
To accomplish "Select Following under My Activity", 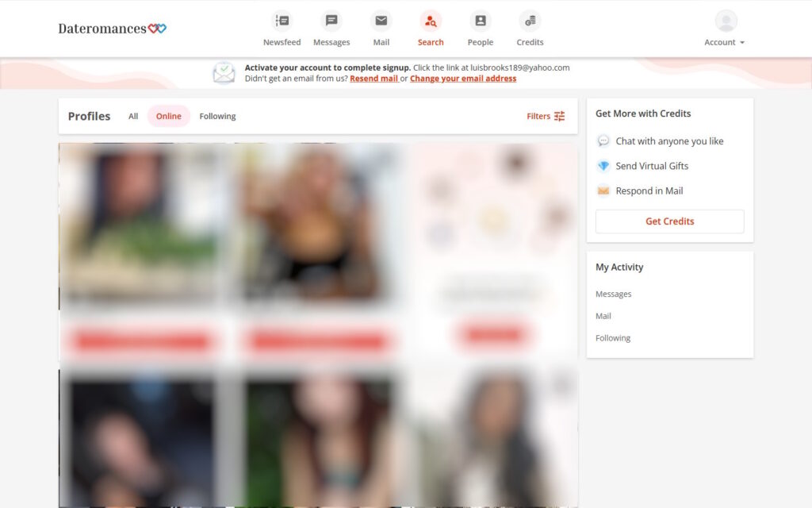I will click(x=612, y=337).
